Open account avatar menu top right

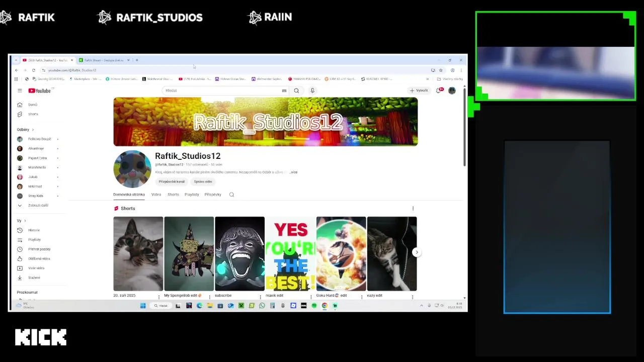(x=452, y=90)
